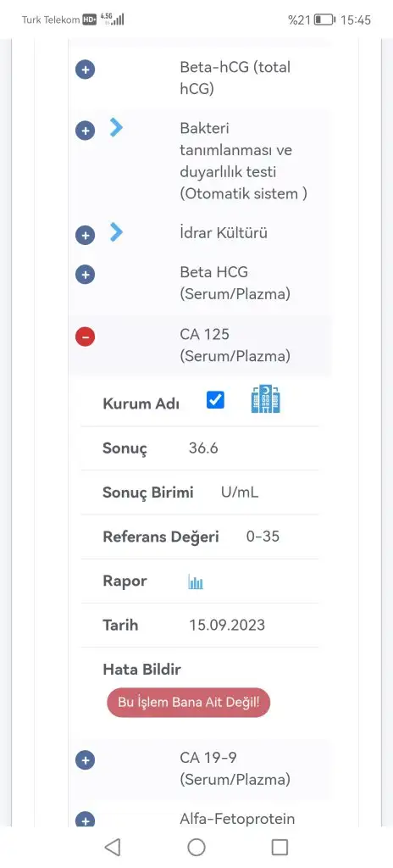Click the hospital building icon

pyautogui.click(x=266, y=400)
